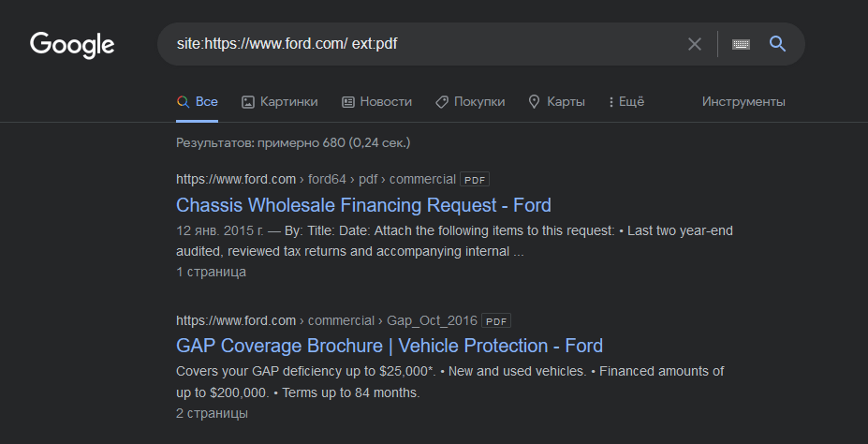Screen dimensions: 868x444
Task: Click PDF badge beside GAP Coverage result
Action: 496,320
